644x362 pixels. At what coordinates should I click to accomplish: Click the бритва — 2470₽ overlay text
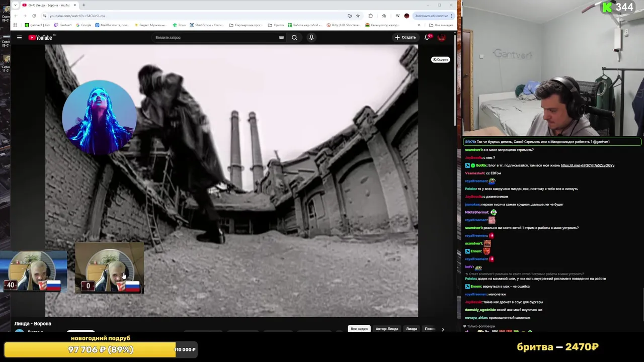(x=557, y=347)
